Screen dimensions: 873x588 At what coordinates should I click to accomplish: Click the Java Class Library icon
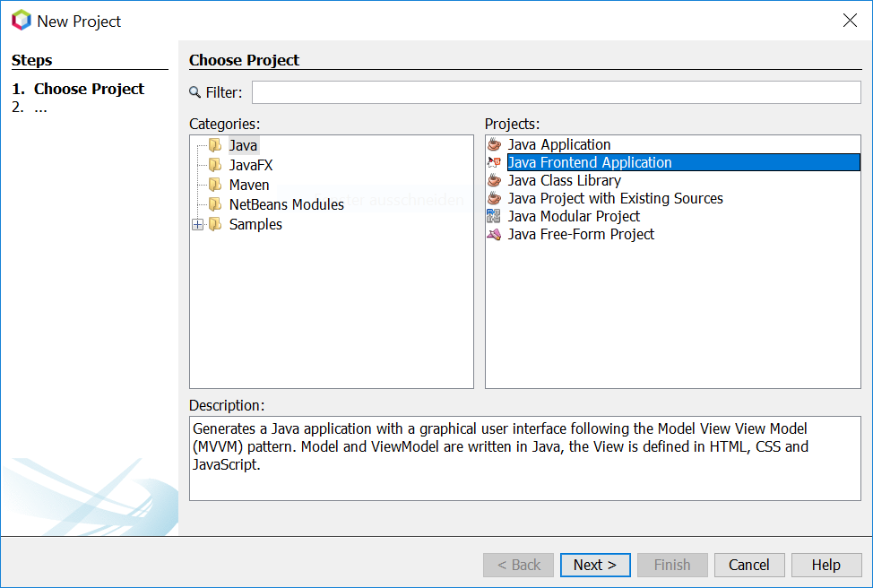click(494, 180)
